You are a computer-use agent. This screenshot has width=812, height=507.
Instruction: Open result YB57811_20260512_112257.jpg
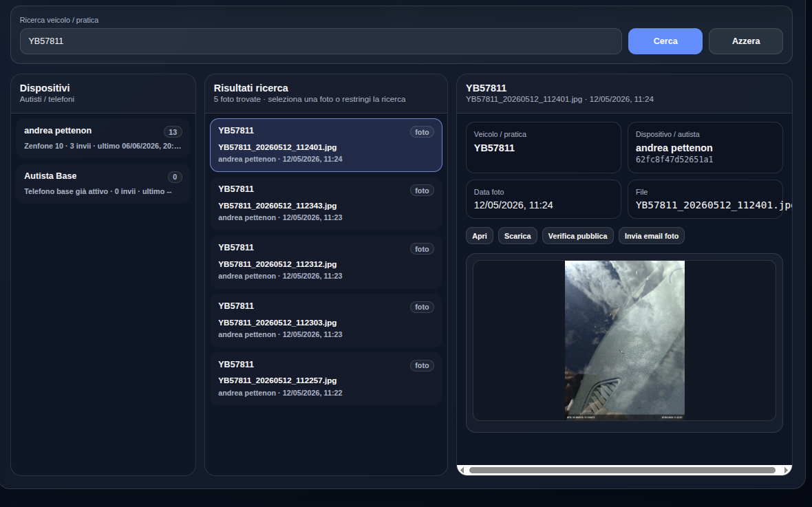(x=325, y=378)
